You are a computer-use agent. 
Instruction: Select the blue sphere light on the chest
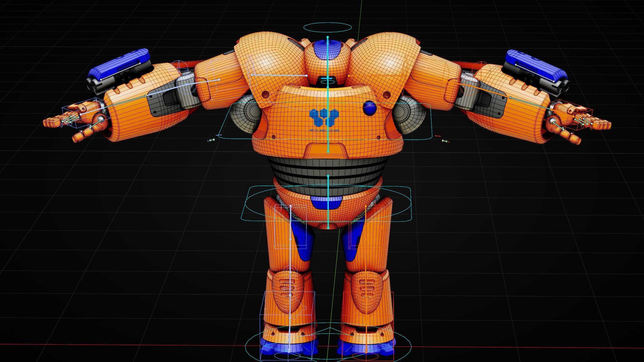click(x=370, y=108)
